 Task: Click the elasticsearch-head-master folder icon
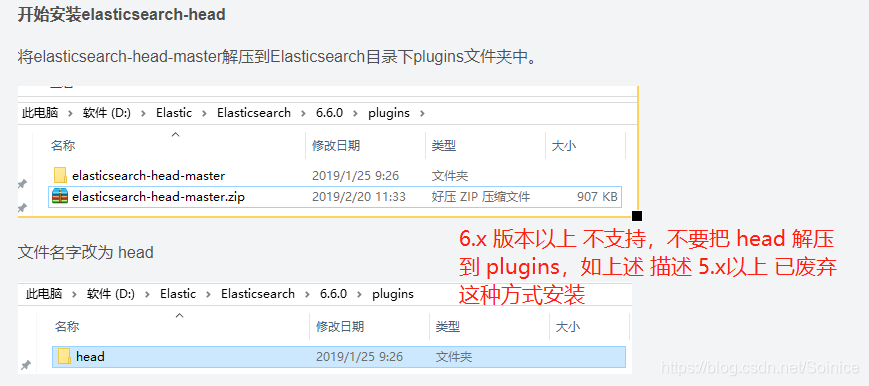click(60, 176)
